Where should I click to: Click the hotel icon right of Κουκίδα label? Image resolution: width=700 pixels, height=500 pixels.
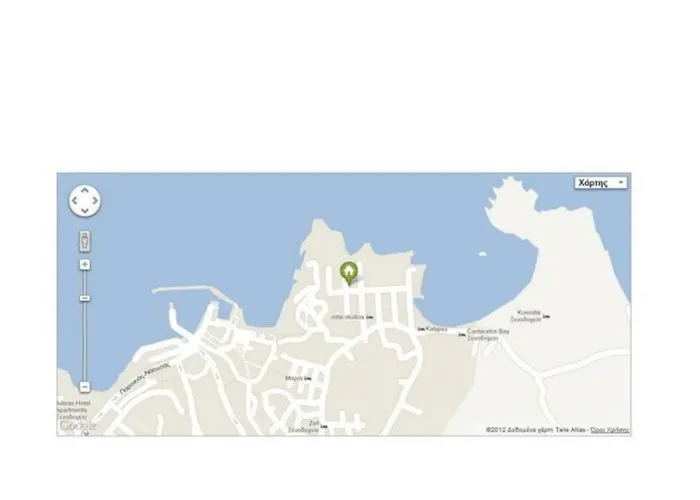pyautogui.click(x=546, y=317)
